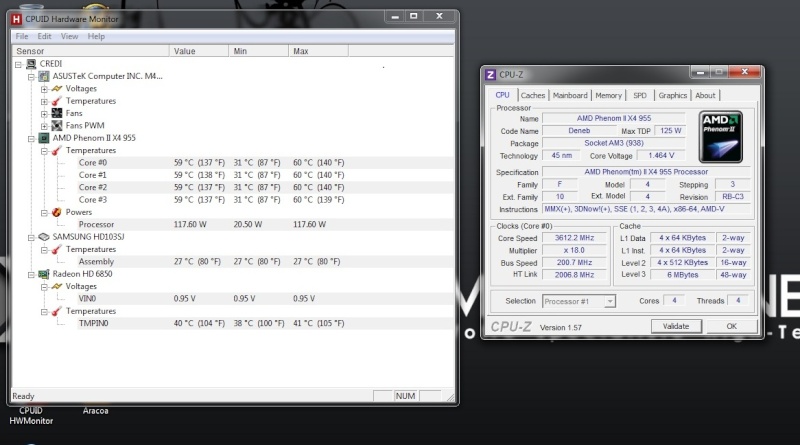Viewport: 800px width, 445px height.
Task: Expand the ASUSTeK Voltages node
Action: [44, 89]
